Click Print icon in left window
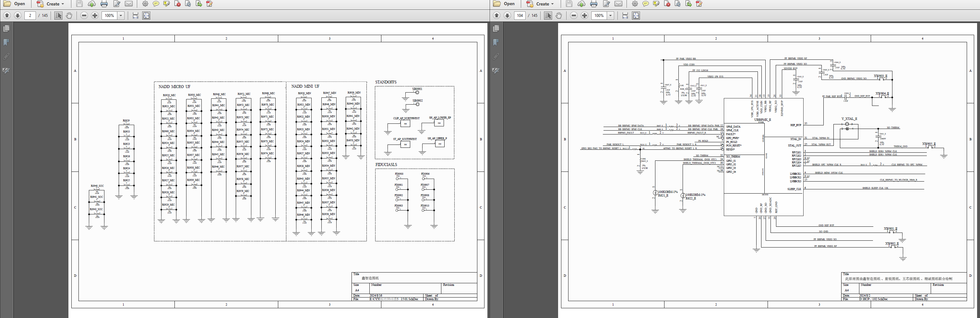Screen dimensions: 980x318 pyautogui.click(x=104, y=4)
